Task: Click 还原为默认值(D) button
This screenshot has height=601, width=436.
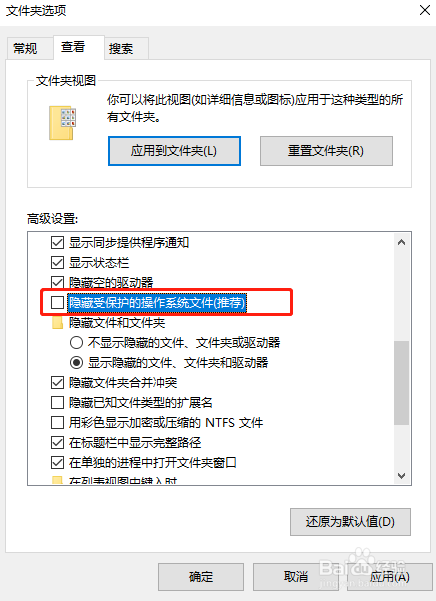Action: [350, 522]
